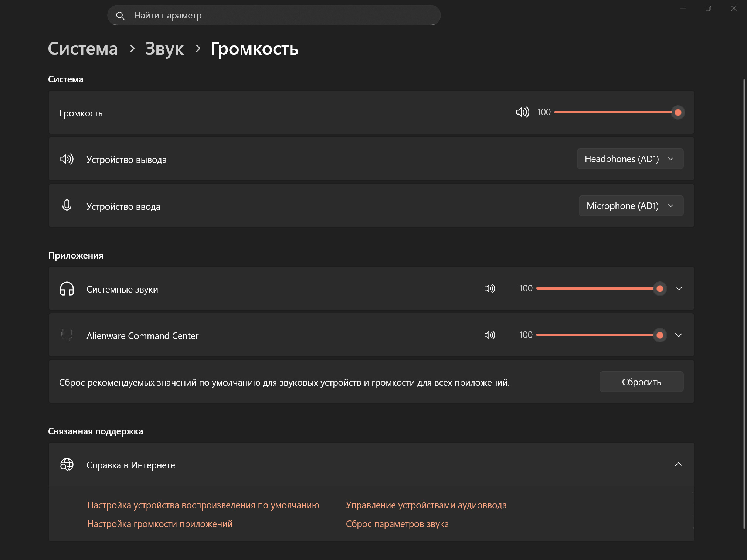The image size is (747, 560).
Task: Collapse the online help section
Action: (679, 464)
